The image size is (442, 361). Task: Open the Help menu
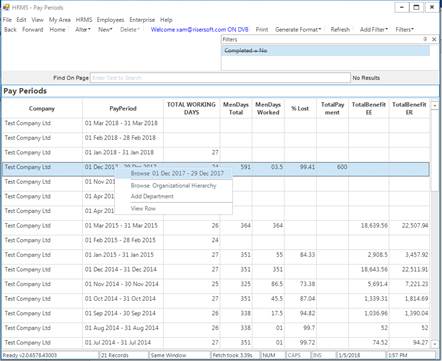166,20
